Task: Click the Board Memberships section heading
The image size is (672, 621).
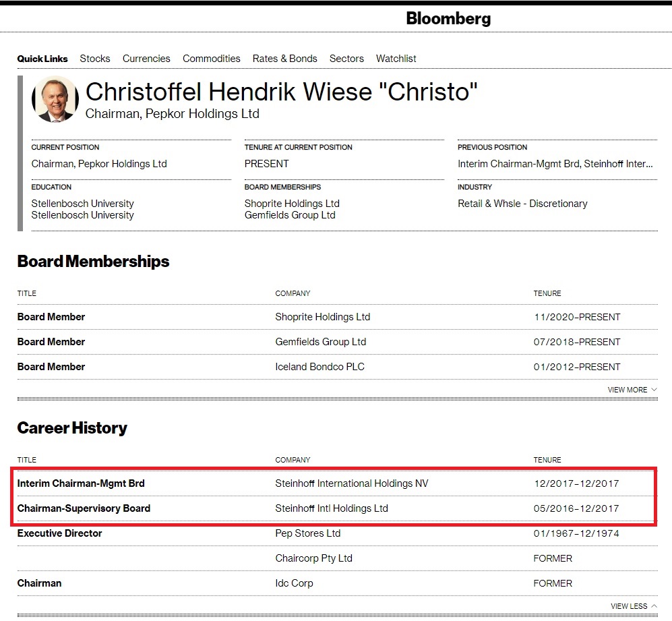Action: pyautogui.click(x=93, y=261)
